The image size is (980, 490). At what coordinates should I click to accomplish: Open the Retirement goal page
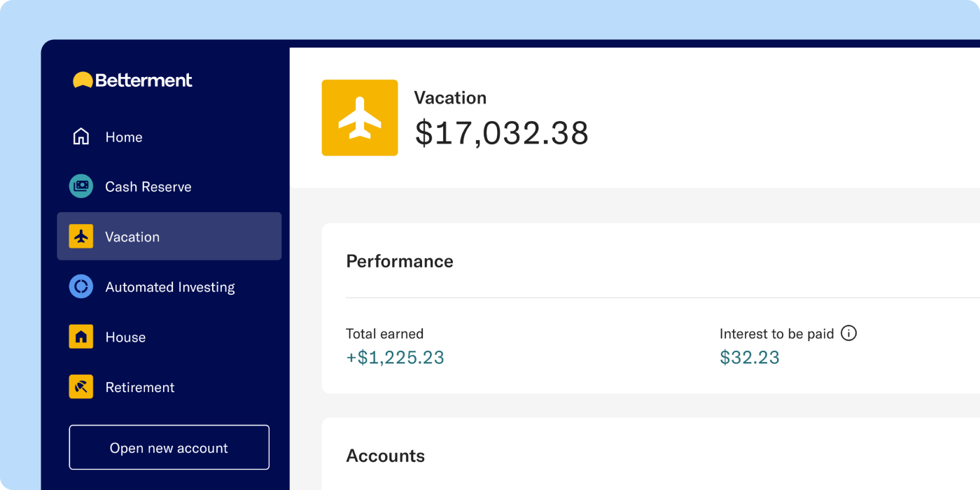(x=140, y=387)
